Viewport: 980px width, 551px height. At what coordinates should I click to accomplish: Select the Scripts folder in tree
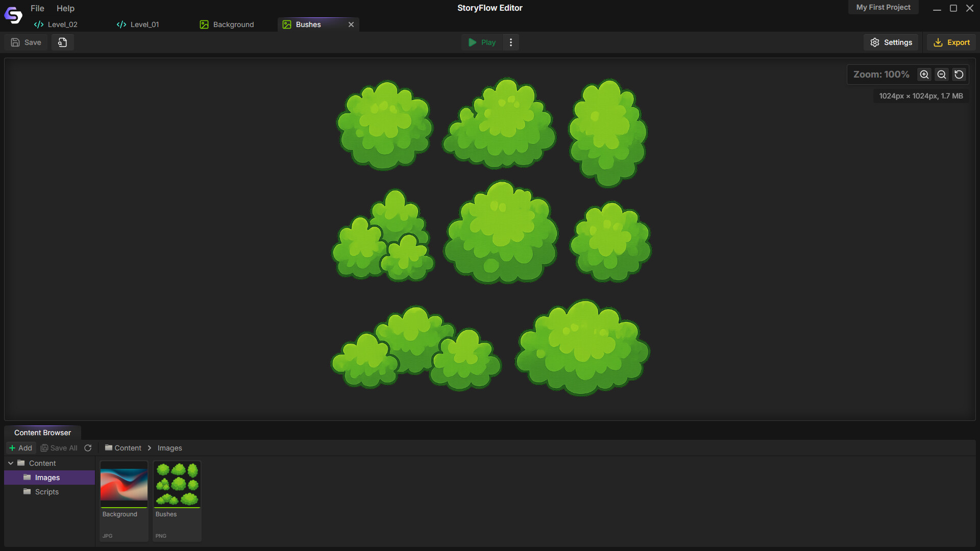pos(46,492)
